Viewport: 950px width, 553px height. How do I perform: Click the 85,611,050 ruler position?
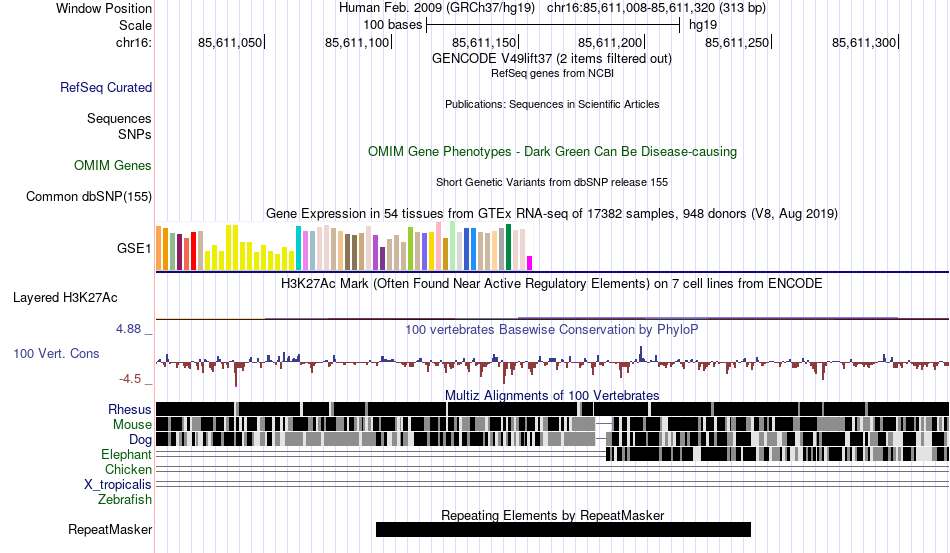230,42
